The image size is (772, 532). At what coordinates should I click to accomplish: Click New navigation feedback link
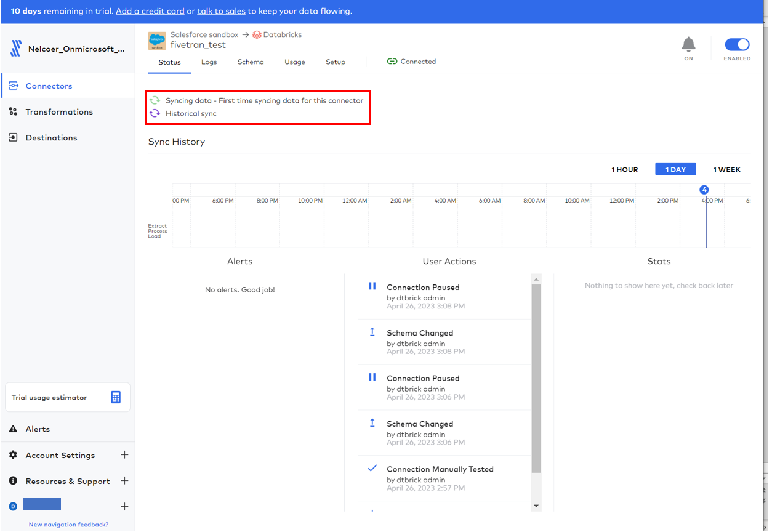(x=68, y=525)
